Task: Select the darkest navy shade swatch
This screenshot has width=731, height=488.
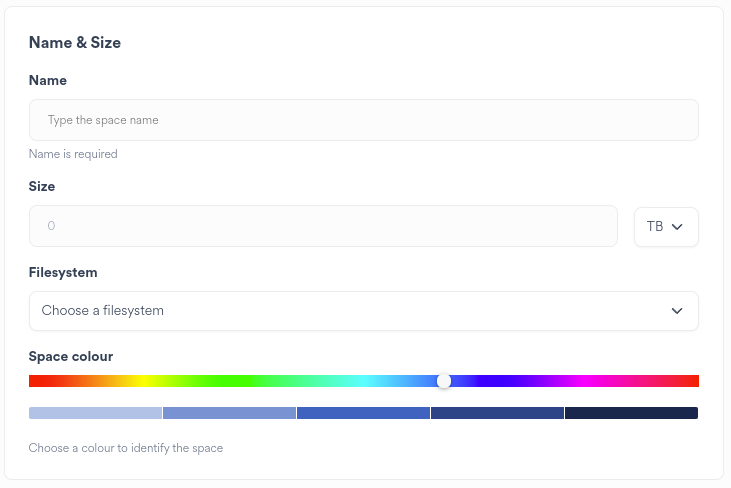Action: [631, 413]
